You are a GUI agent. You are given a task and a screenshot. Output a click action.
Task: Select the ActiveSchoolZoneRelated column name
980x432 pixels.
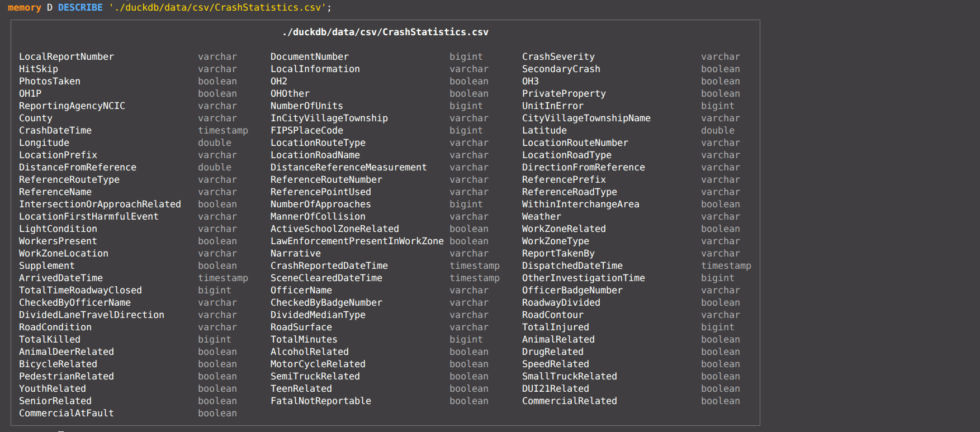click(x=335, y=229)
